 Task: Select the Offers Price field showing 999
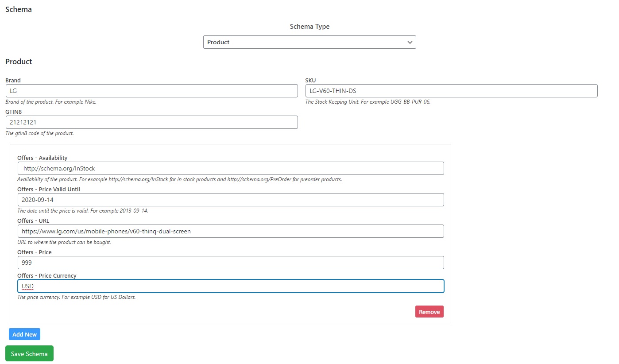point(230,263)
